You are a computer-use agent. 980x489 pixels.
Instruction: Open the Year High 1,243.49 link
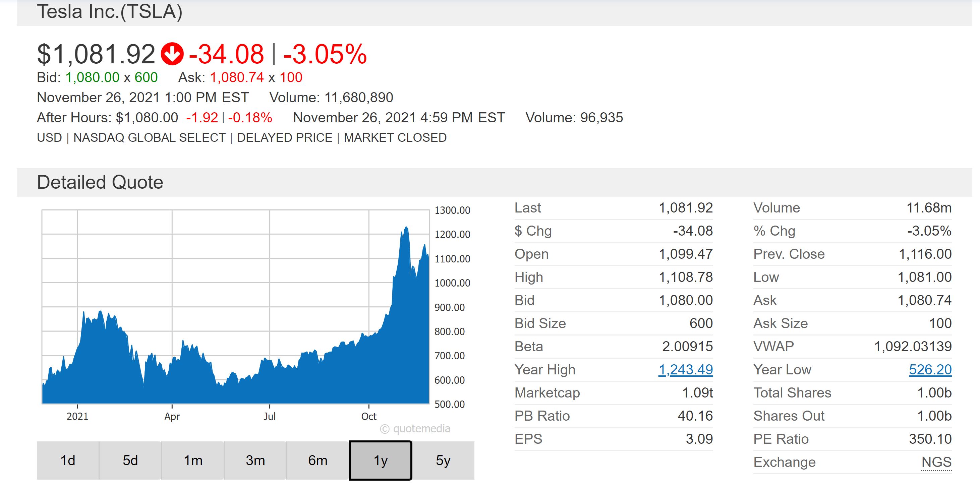point(686,370)
